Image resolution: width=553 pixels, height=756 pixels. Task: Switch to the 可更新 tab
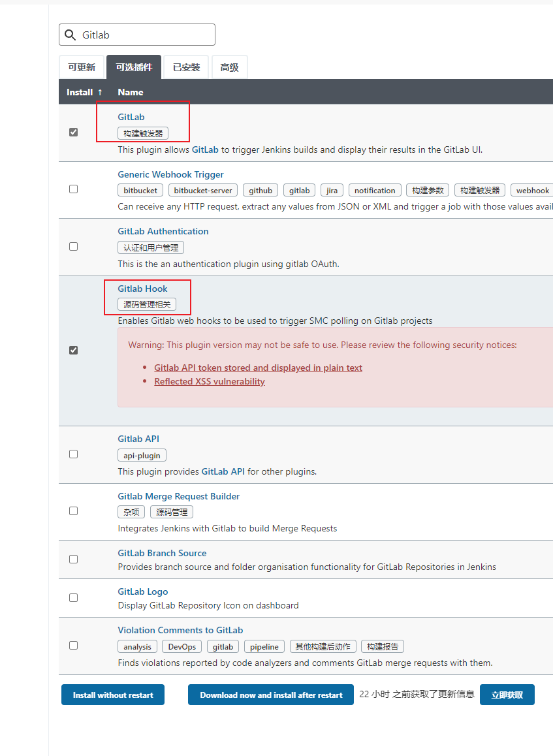point(82,67)
